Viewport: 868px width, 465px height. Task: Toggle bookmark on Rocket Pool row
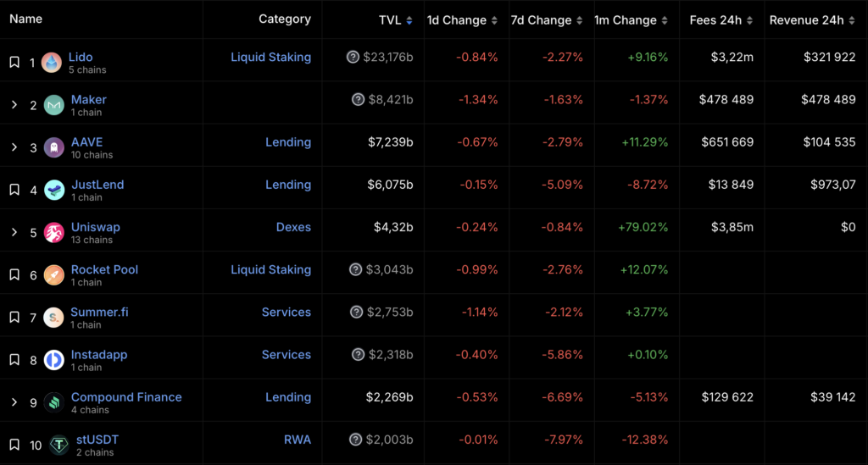(14, 275)
